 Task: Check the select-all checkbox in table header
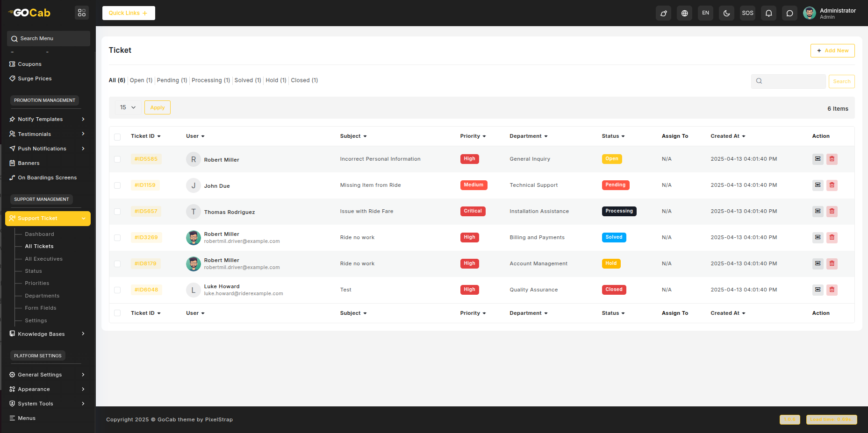(117, 137)
